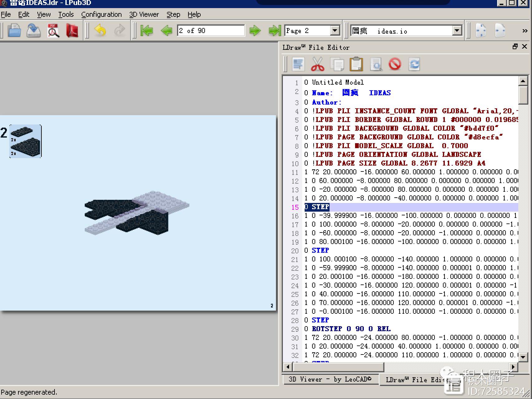This screenshot has height=399, width=532.
Task: Click the scissors Cut icon in editor
Action: [x=317, y=64]
